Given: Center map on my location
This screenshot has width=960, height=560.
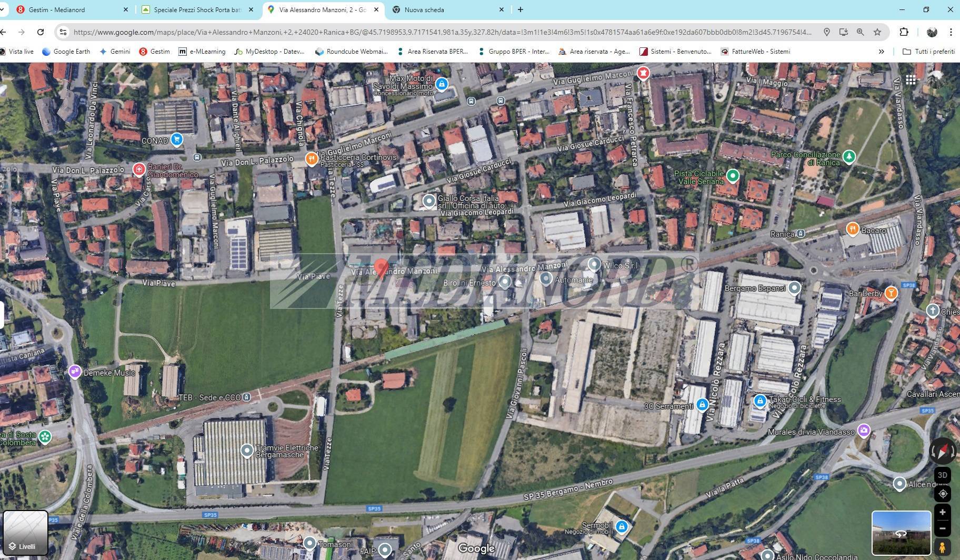Looking at the screenshot, I should click(942, 493).
